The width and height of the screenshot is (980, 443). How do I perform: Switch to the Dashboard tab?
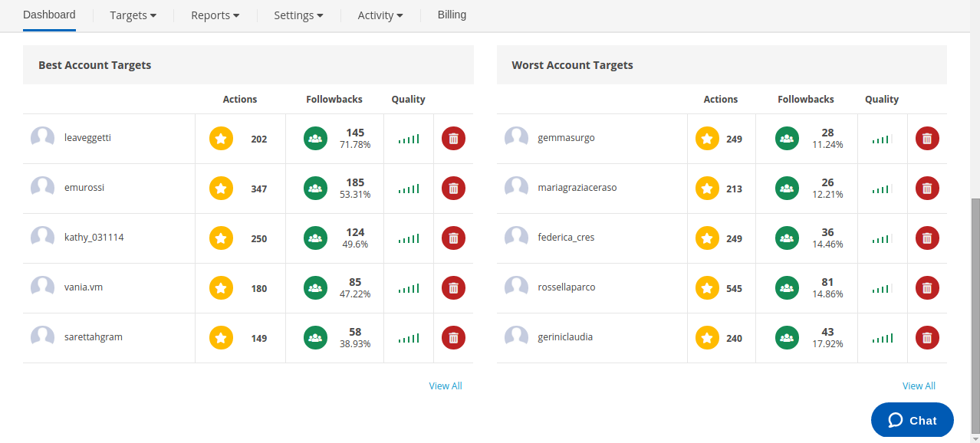pos(49,15)
